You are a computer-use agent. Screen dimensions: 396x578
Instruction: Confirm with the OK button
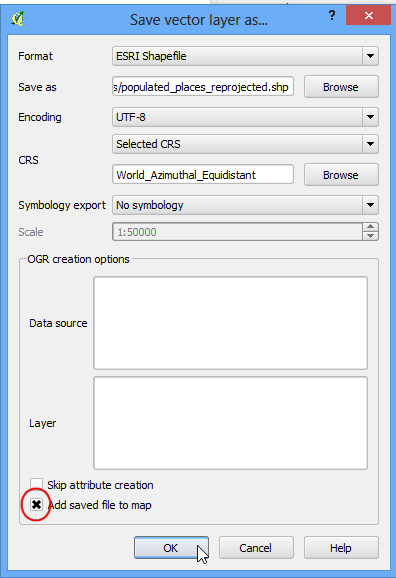(171, 548)
